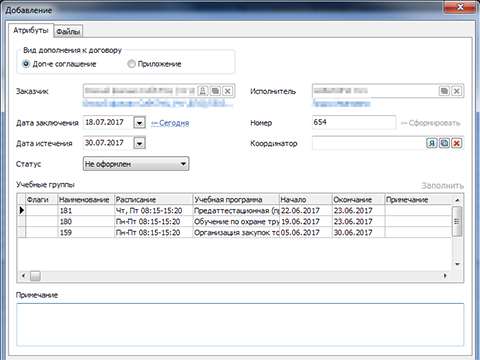480x360 pixels.
Task: Click the Сегодня link
Action: (x=170, y=123)
